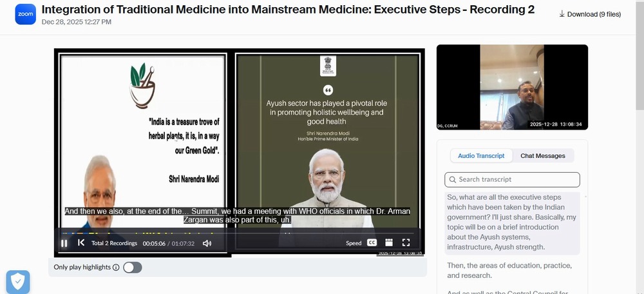Click the video progress bar
The width and height of the screenshot is (644, 294).
238,233
